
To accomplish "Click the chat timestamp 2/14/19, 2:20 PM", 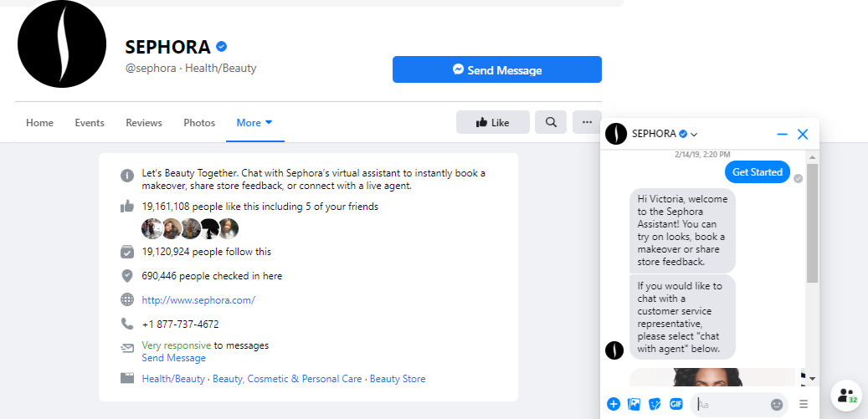I will pos(702,154).
